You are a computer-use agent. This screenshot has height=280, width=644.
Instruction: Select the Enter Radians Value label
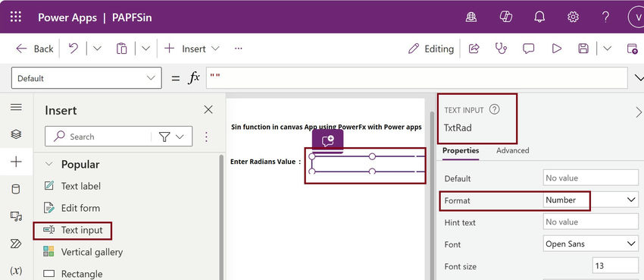click(266, 162)
